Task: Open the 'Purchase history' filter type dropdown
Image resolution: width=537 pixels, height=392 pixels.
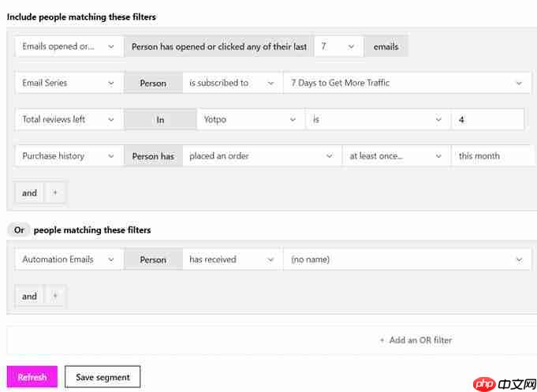Action: [69, 156]
